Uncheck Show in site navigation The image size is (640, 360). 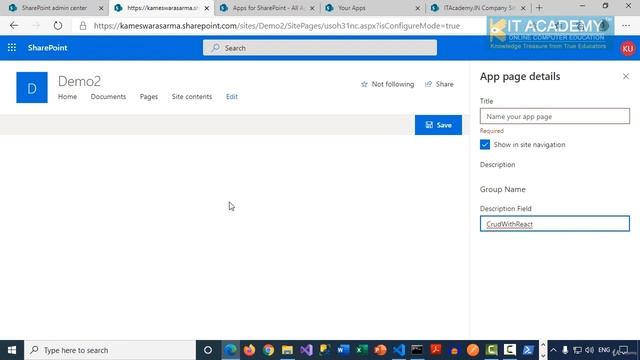point(485,144)
